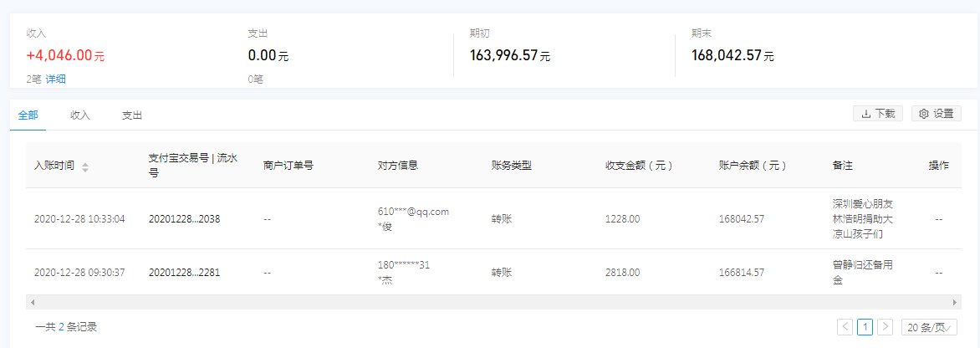
Task: Switch to the 支出 tab
Action: point(132,115)
